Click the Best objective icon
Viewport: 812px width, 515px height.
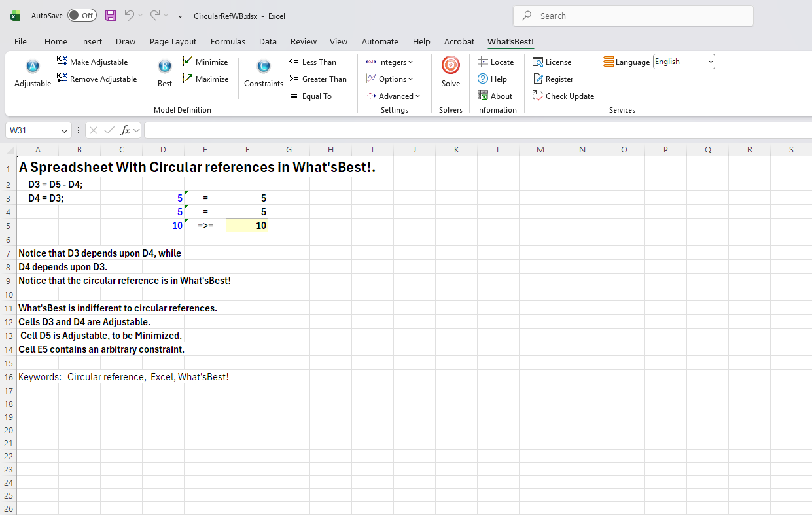click(165, 67)
